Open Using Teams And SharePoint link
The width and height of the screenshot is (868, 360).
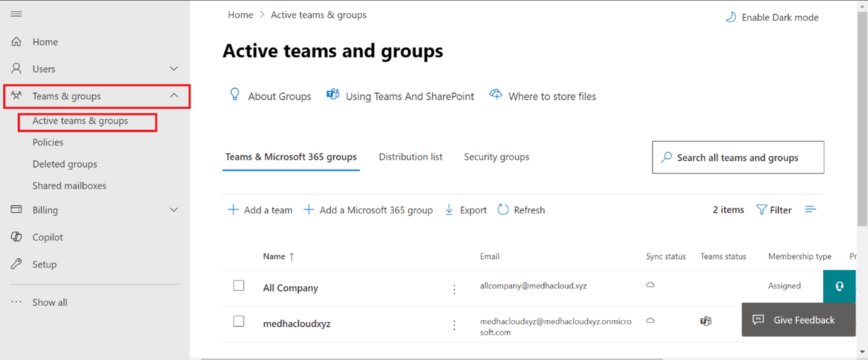(x=410, y=96)
